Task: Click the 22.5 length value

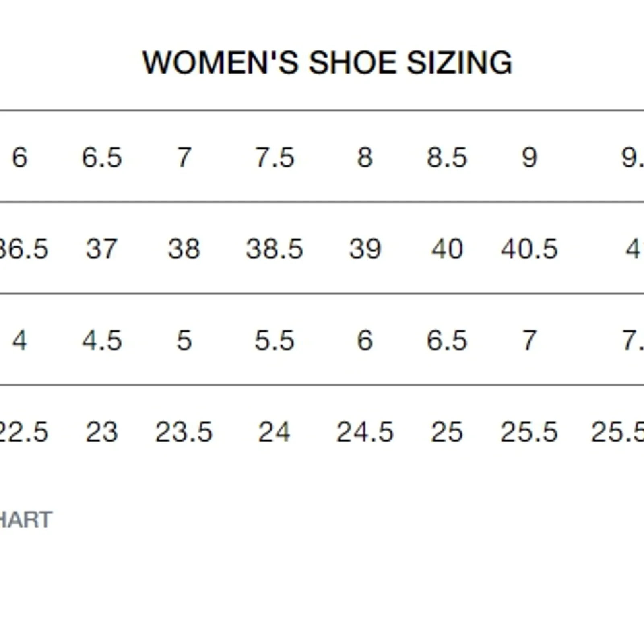Action: 24,432
